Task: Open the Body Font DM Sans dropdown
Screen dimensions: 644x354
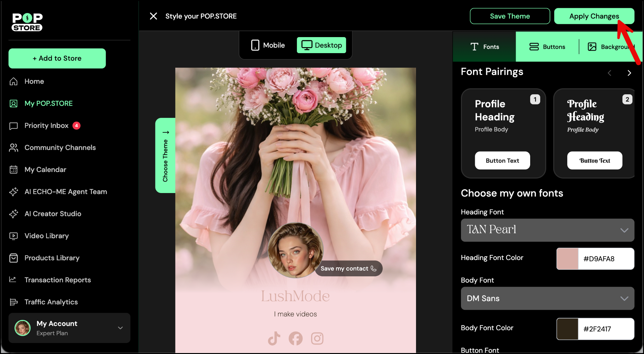Action: click(x=547, y=298)
